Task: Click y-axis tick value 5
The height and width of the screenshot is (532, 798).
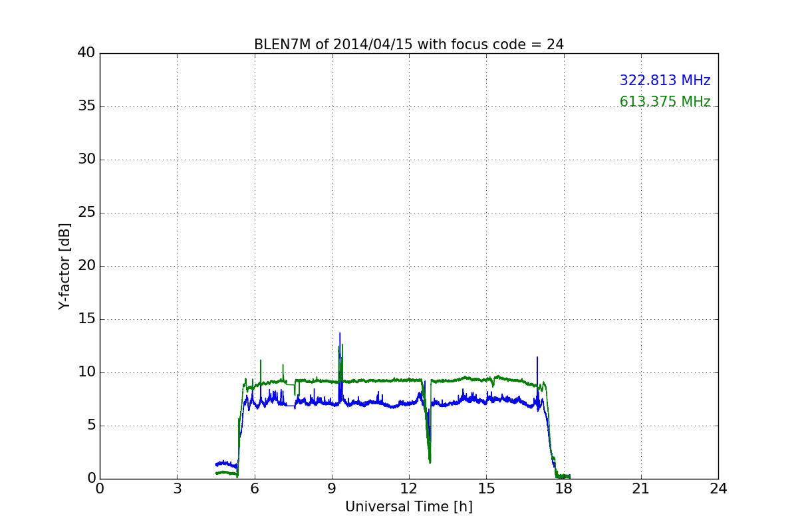Action: 91,426
